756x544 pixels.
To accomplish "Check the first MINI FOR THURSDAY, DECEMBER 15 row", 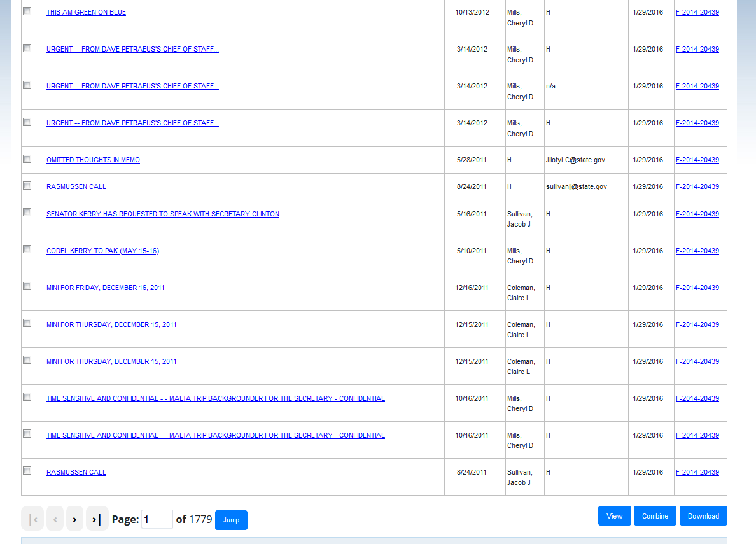I will (27, 323).
